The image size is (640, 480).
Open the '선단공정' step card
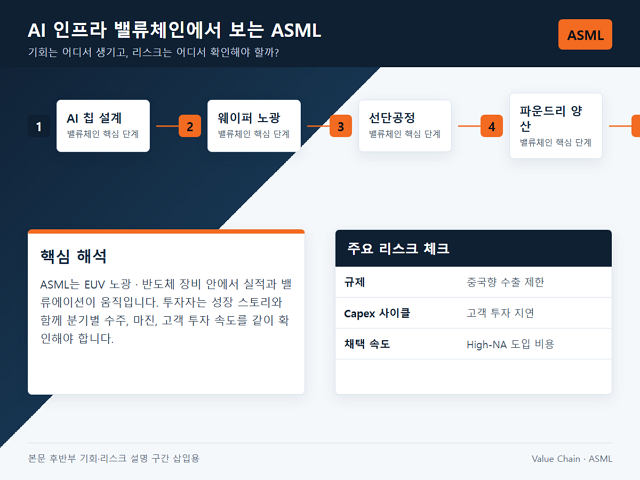tap(405, 126)
